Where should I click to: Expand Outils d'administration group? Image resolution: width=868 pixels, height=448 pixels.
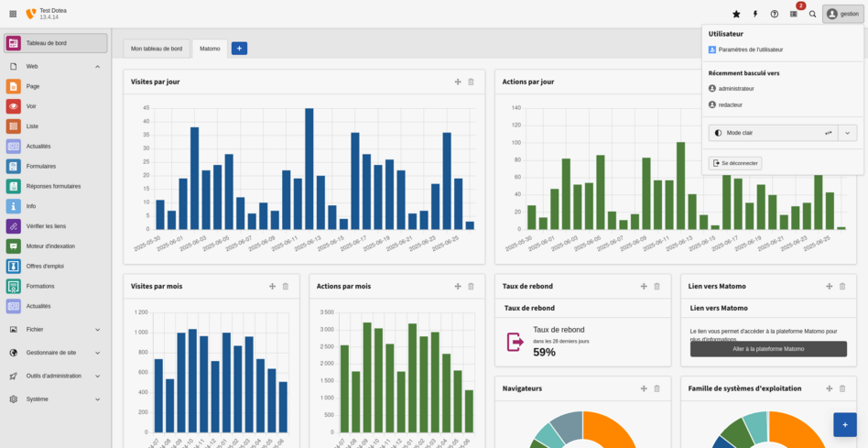point(55,376)
